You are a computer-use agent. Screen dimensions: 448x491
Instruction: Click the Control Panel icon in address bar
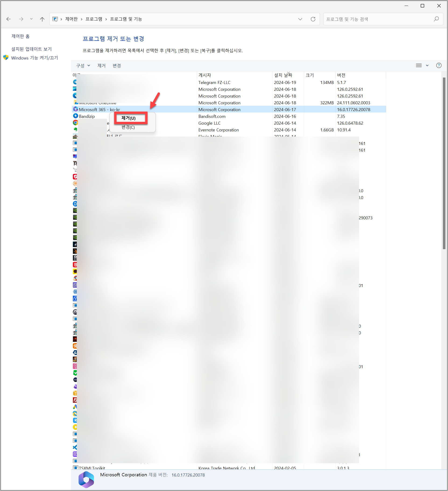55,19
